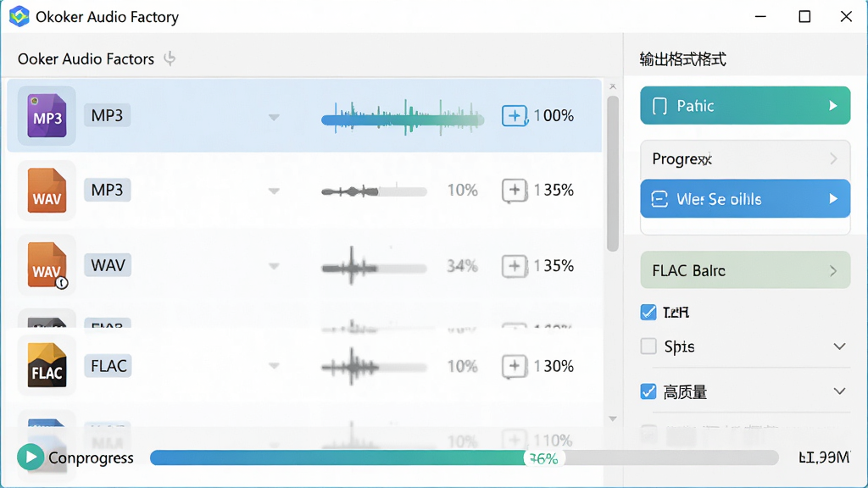Click the colored waveform in the first MP3 row
This screenshot has width=868, height=488.
point(403,117)
